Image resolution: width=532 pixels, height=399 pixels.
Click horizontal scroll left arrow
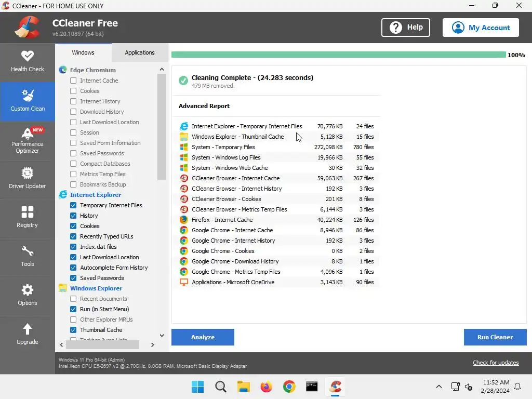click(x=61, y=345)
